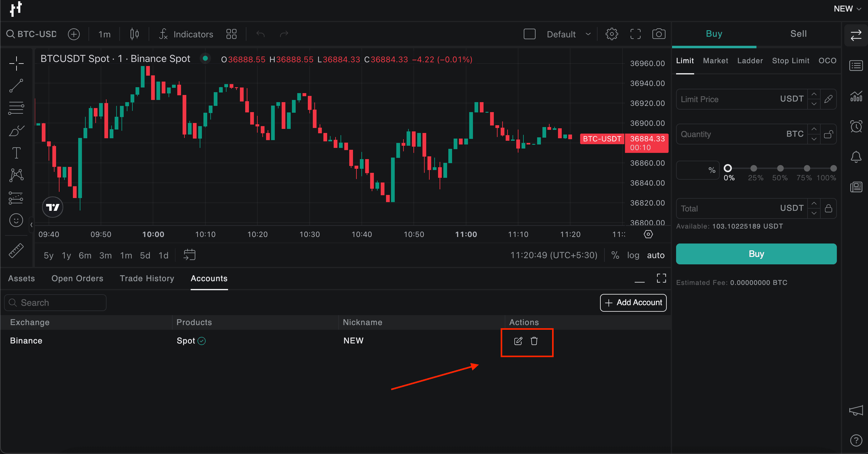868x454 pixels.
Task: Toggle the chart layout square checkbox
Action: (529, 34)
